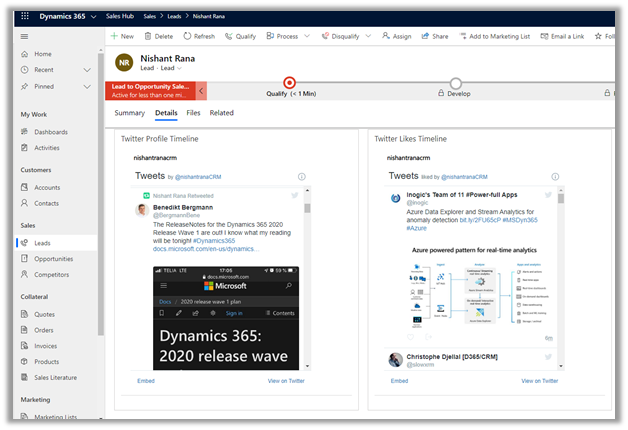
Task: Click Assign in the command bar
Action: (396, 36)
